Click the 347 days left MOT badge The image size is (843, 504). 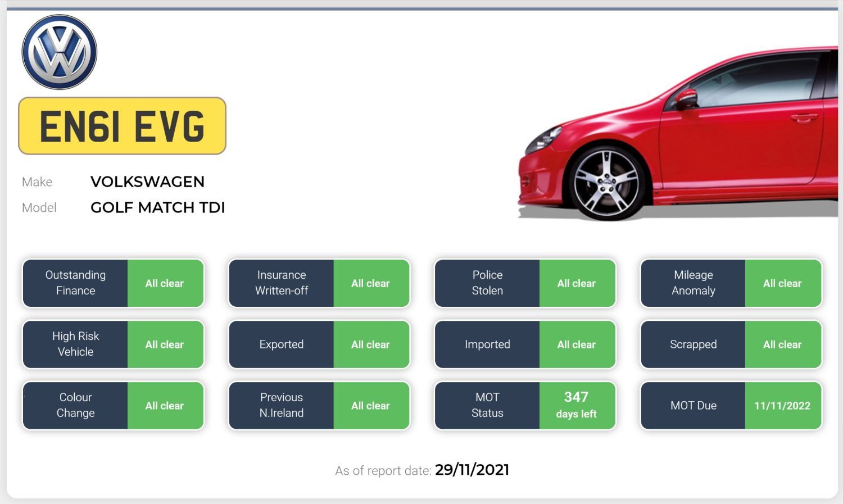pos(577,406)
